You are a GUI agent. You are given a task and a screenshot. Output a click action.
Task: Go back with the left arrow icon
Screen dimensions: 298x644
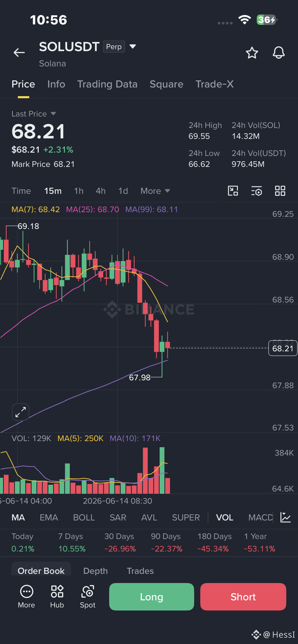[x=19, y=53]
